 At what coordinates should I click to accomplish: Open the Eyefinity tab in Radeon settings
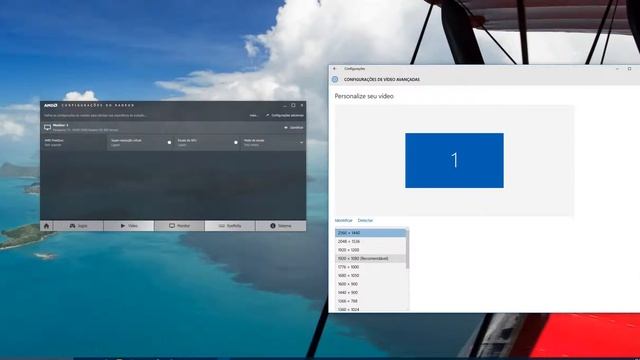(x=230, y=226)
